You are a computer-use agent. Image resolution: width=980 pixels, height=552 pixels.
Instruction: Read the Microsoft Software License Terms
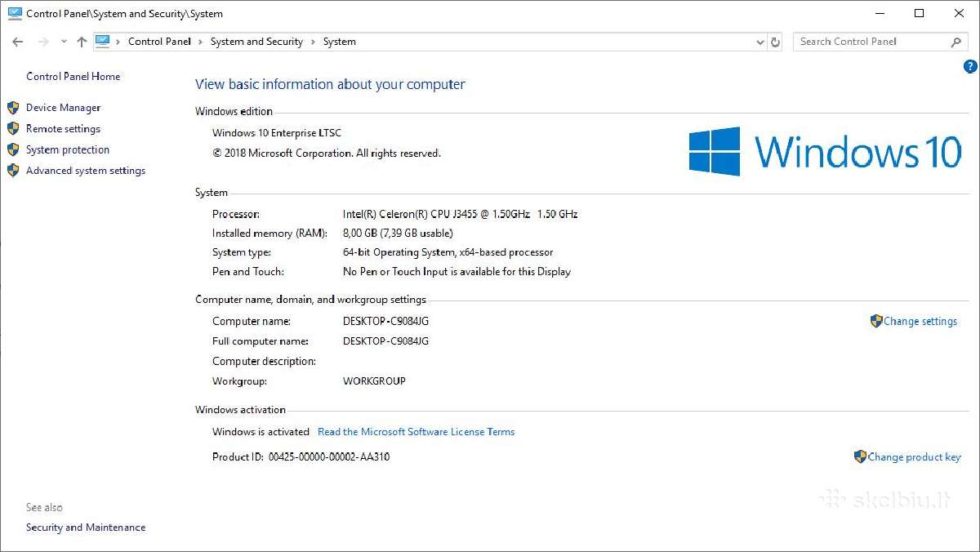click(416, 432)
